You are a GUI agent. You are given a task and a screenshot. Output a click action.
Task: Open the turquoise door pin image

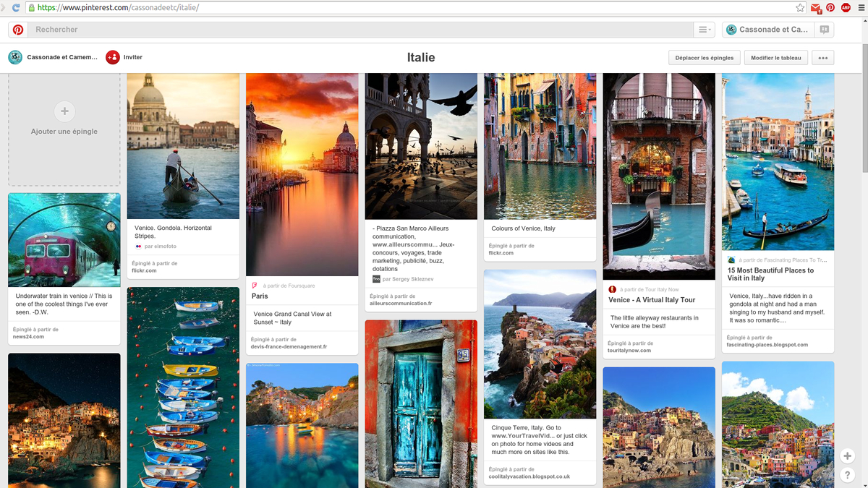click(x=421, y=403)
